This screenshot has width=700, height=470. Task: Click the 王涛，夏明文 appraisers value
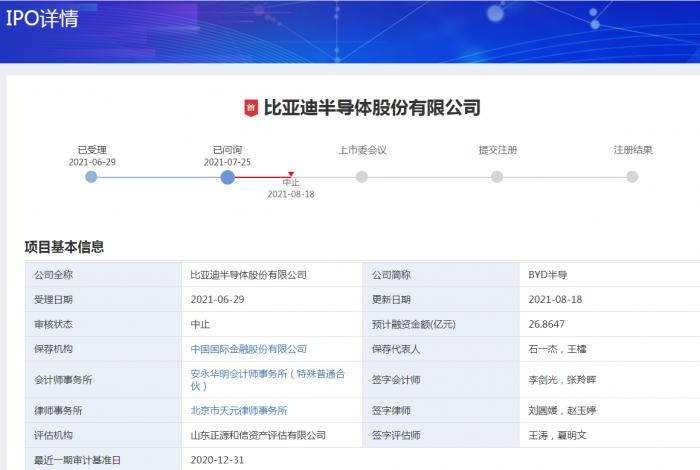point(557,435)
